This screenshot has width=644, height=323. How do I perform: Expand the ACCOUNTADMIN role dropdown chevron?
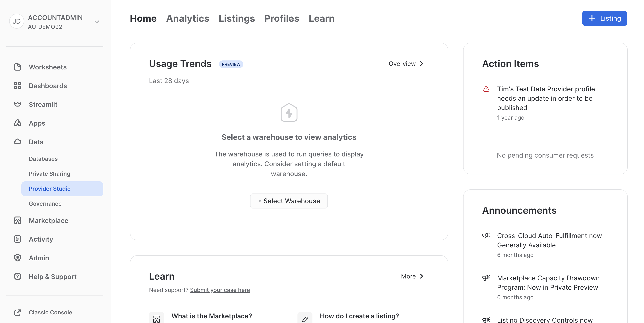[97, 22]
